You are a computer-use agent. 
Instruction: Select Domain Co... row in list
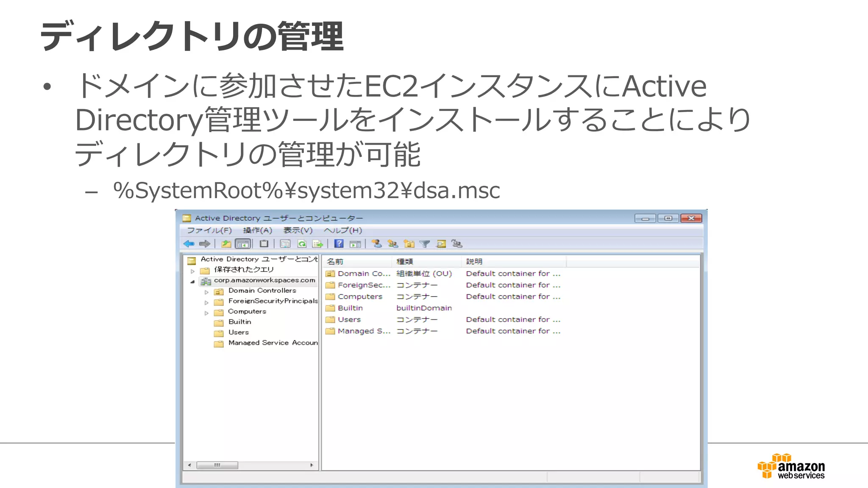pyautogui.click(x=443, y=274)
